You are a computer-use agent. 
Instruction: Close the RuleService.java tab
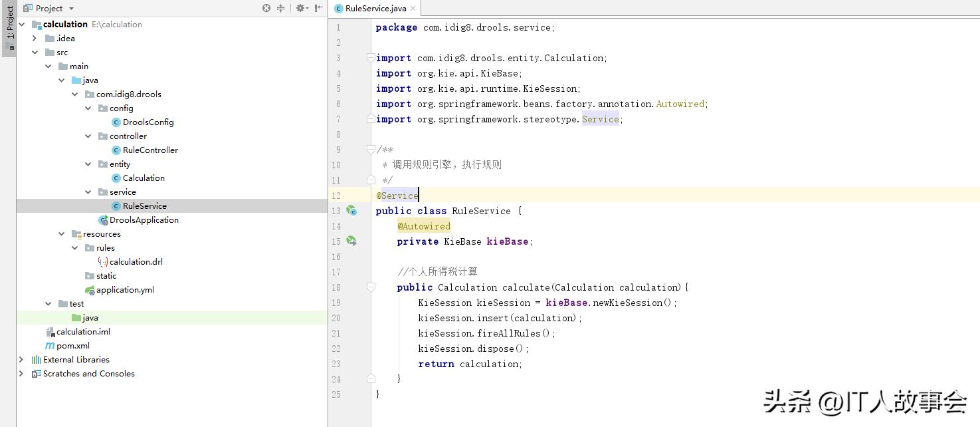[x=413, y=9]
